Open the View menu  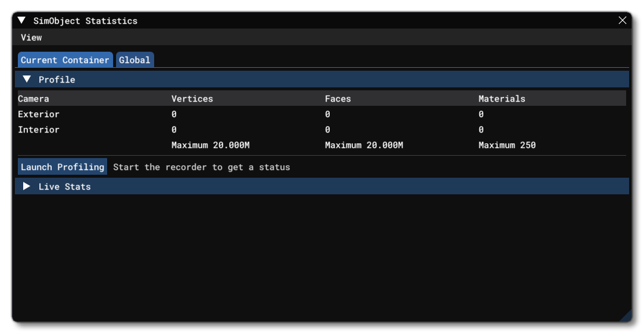pyautogui.click(x=32, y=37)
